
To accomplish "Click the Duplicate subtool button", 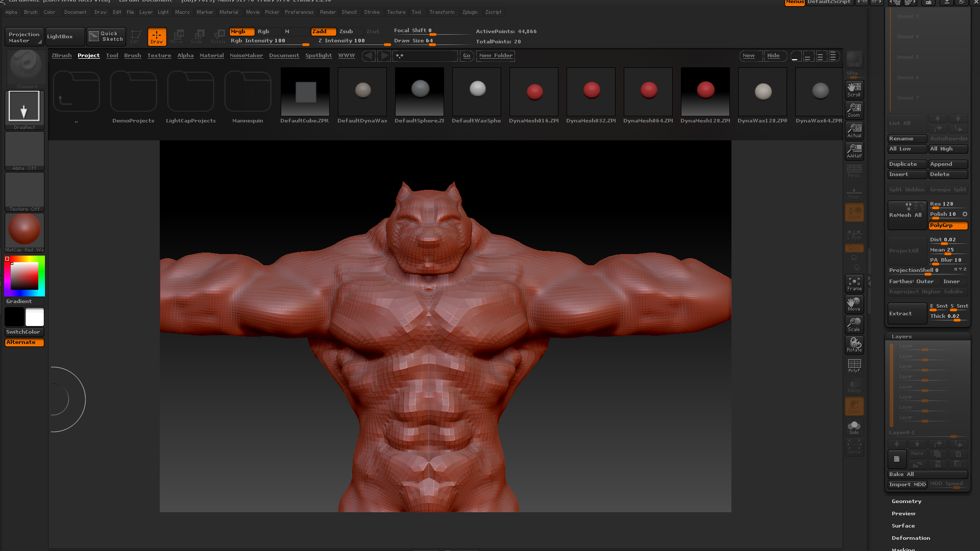I will (x=906, y=164).
